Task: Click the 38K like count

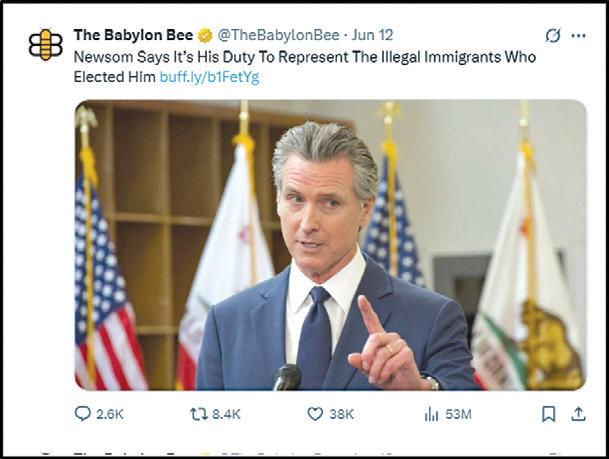Action: click(x=341, y=414)
